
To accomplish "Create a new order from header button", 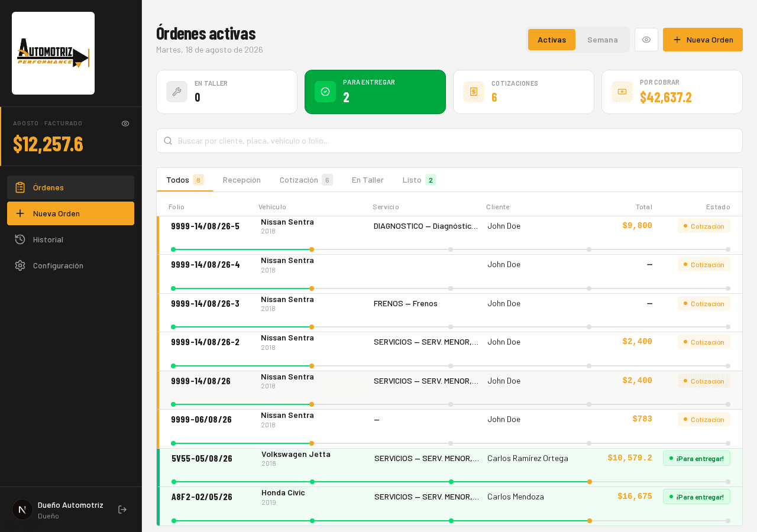I will (x=703, y=40).
